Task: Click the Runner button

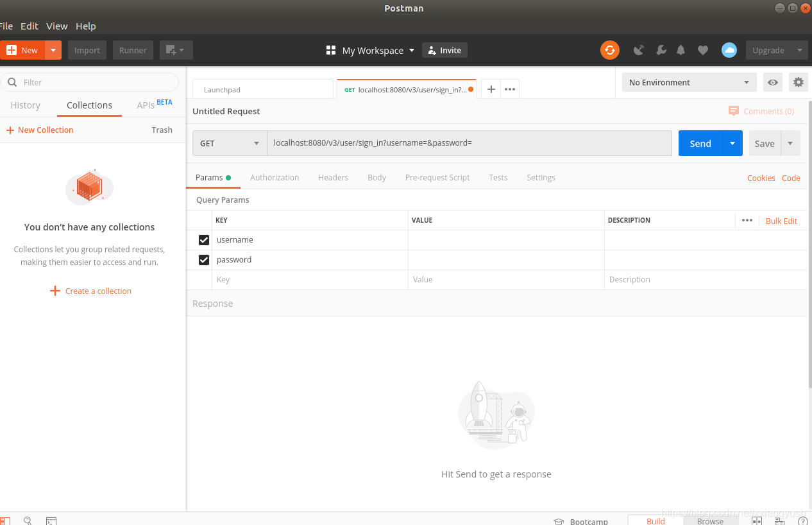Action: pyautogui.click(x=133, y=50)
